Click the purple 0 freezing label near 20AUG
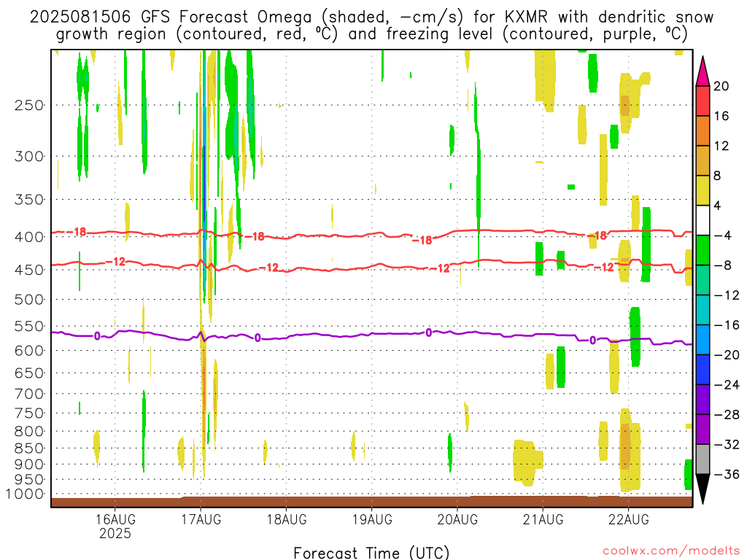 click(x=429, y=332)
